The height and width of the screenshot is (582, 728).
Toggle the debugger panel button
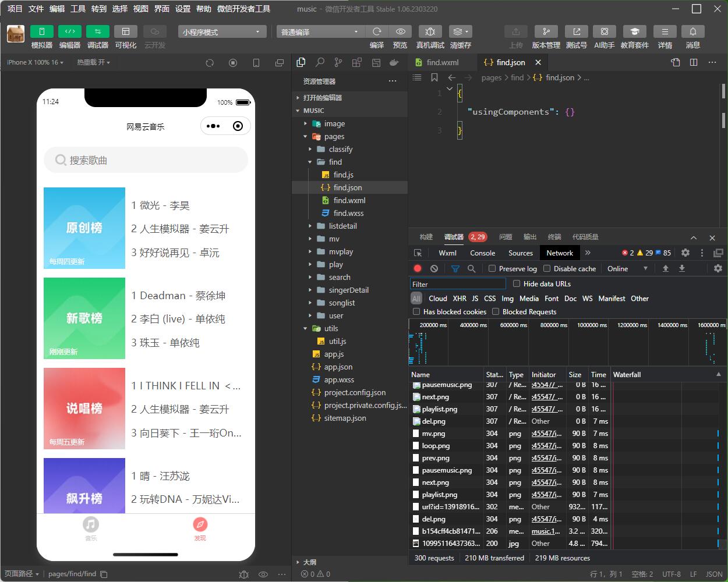click(x=97, y=31)
